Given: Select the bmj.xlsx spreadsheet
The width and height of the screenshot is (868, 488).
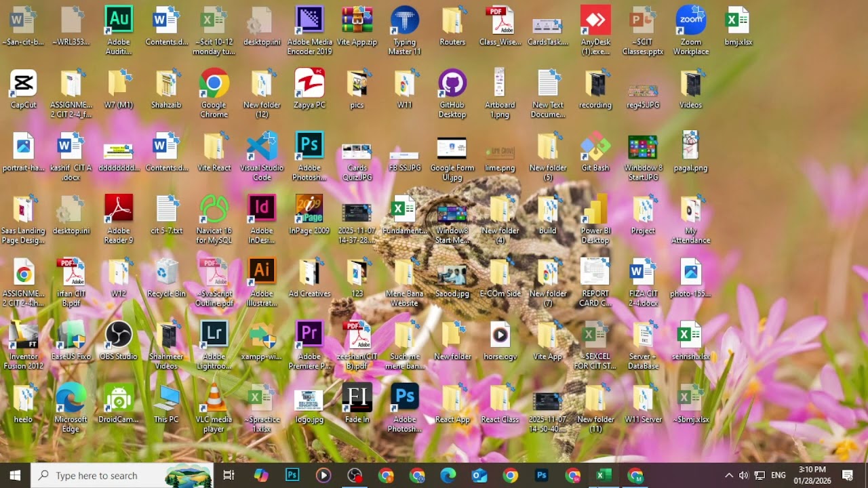Looking at the screenshot, I should tap(738, 26).
